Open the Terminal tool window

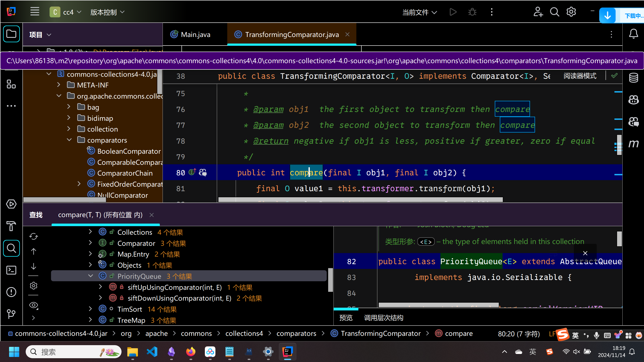point(11,270)
